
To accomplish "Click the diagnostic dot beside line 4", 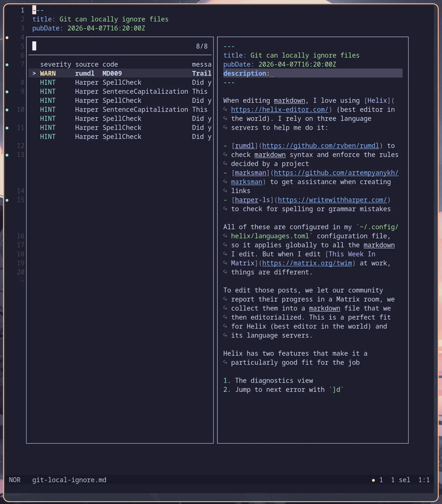I will tap(7, 38).
